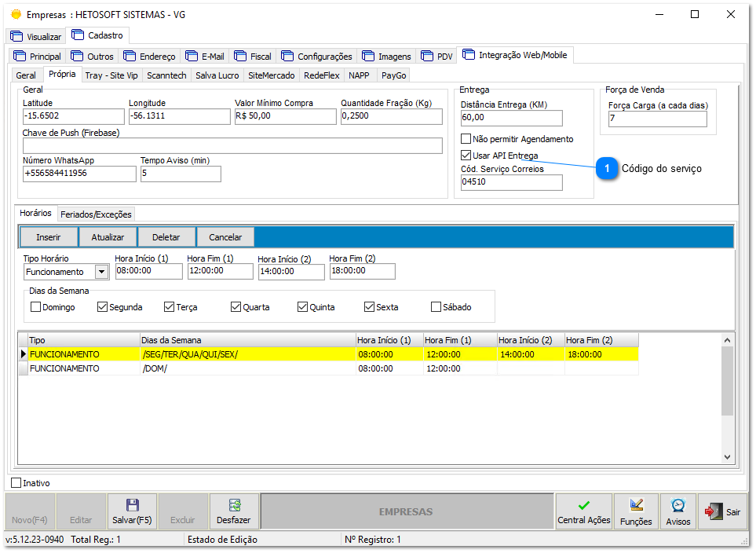
Task: Save the record using Salvar(F5)
Action: tap(132, 511)
